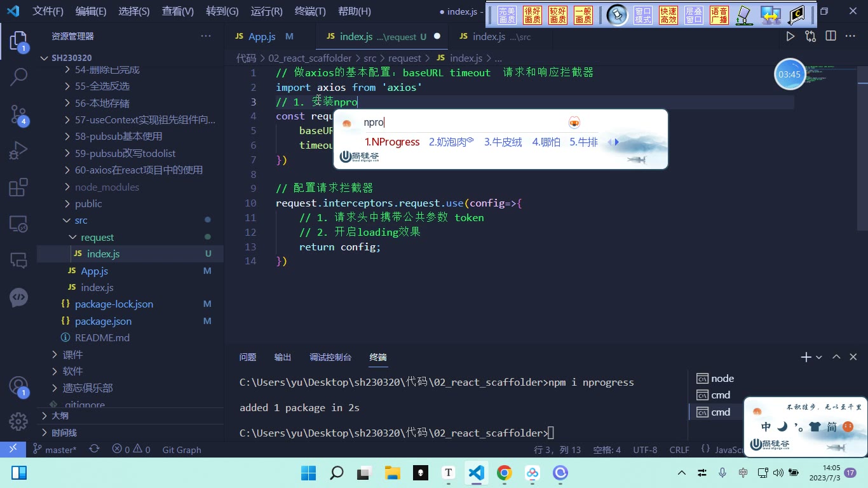Open Windows taskbar search
868x488 pixels.
point(337,473)
